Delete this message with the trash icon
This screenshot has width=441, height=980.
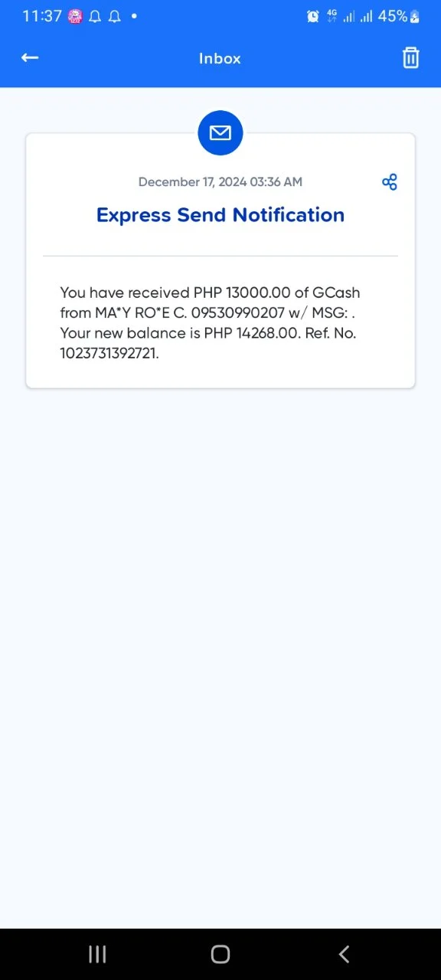[x=411, y=58]
